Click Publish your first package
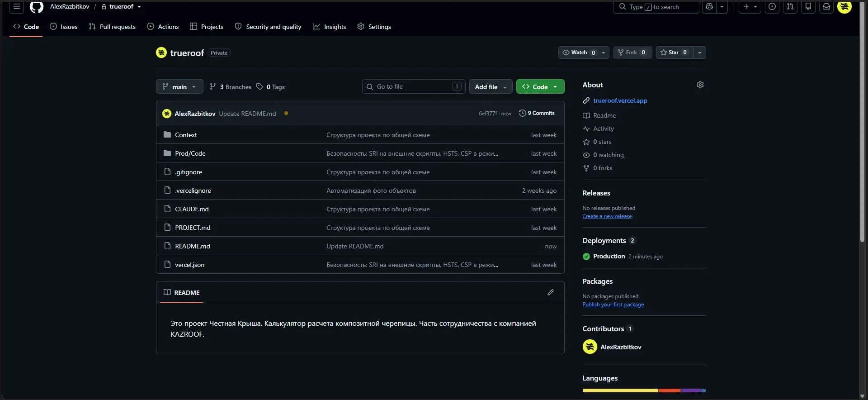This screenshot has width=868, height=400. [x=613, y=305]
